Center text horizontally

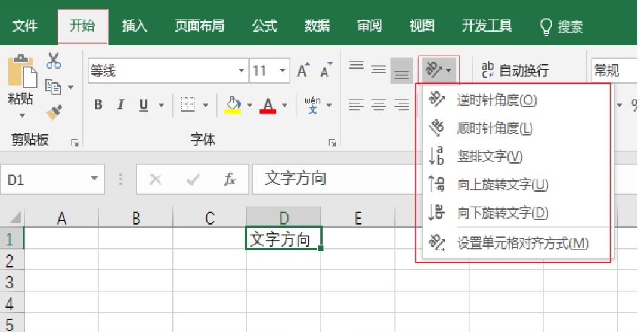379,105
